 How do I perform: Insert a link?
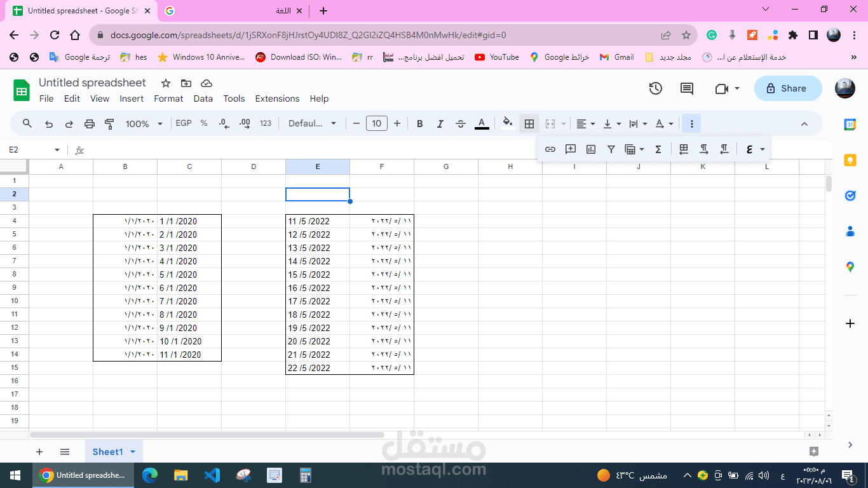pyautogui.click(x=550, y=149)
